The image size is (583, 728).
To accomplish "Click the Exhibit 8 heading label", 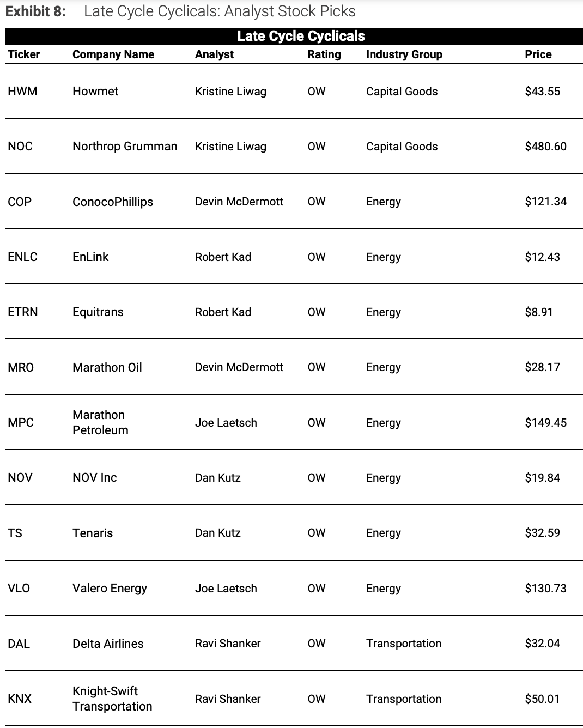I will point(35,11).
